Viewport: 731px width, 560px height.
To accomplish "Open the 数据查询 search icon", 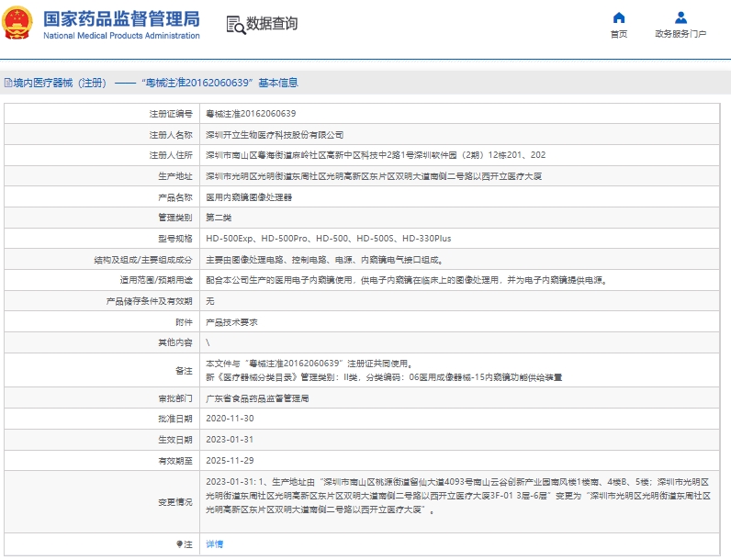I will click(x=235, y=25).
